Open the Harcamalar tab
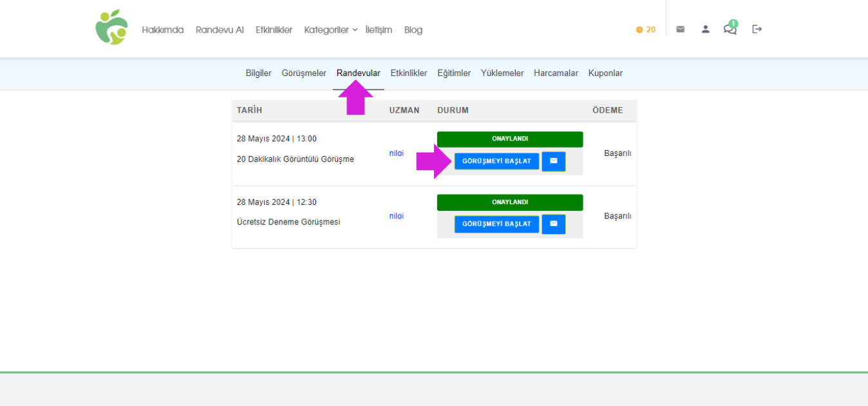The image size is (868, 406). coord(556,73)
